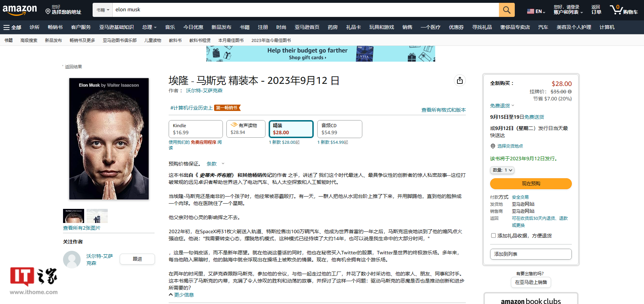The height and width of the screenshot is (304, 644).
Task: Collapse description with 更少信息
Action: pyautogui.click(x=181, y=295)
